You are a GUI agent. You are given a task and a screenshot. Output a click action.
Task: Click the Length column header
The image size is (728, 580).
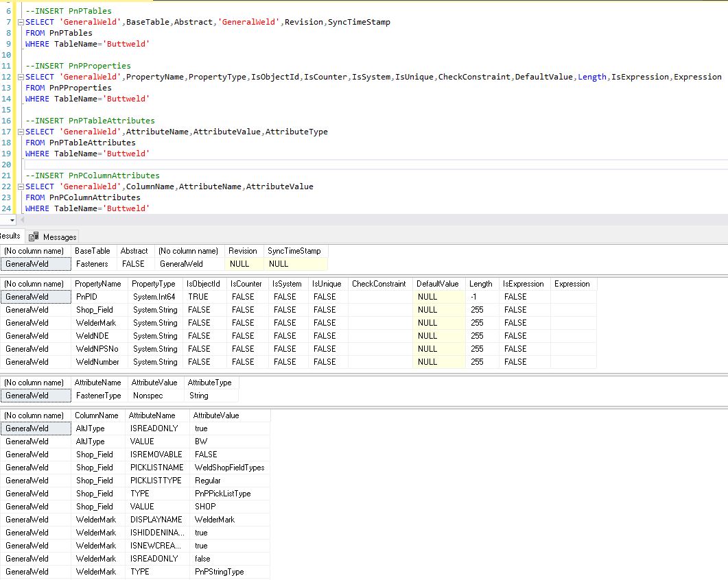coord(480,284)
